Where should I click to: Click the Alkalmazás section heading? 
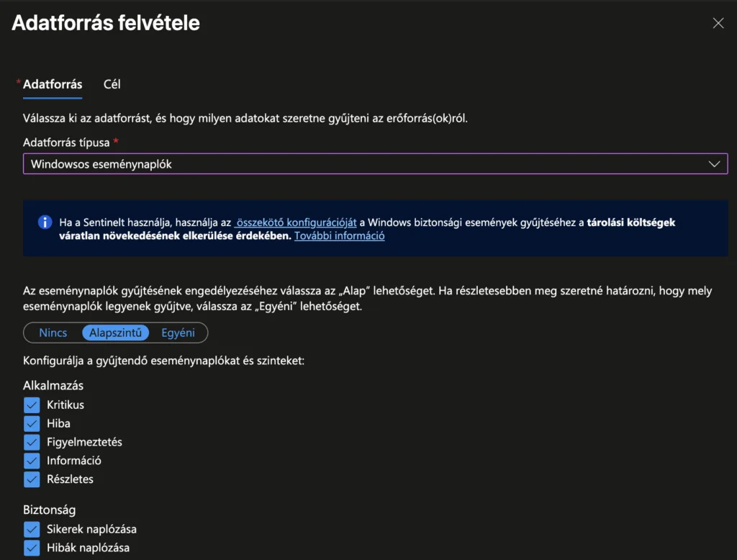point(53,386)
